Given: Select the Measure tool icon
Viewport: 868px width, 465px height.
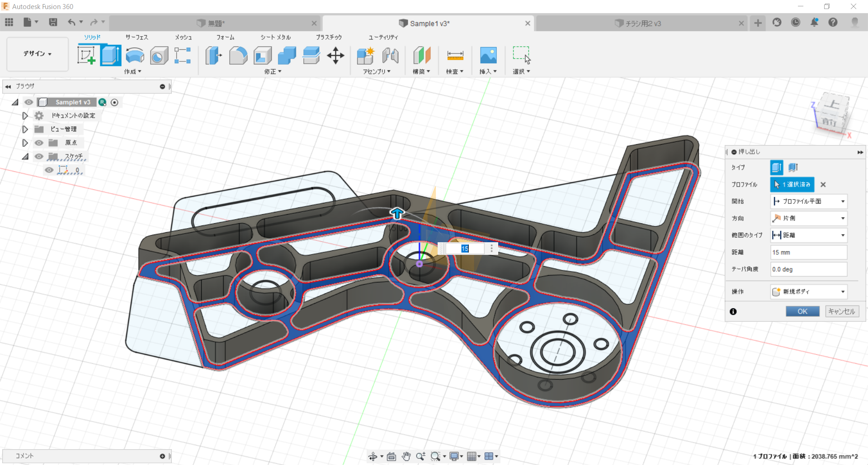Looking at the screenshot, I should [455, 56].
